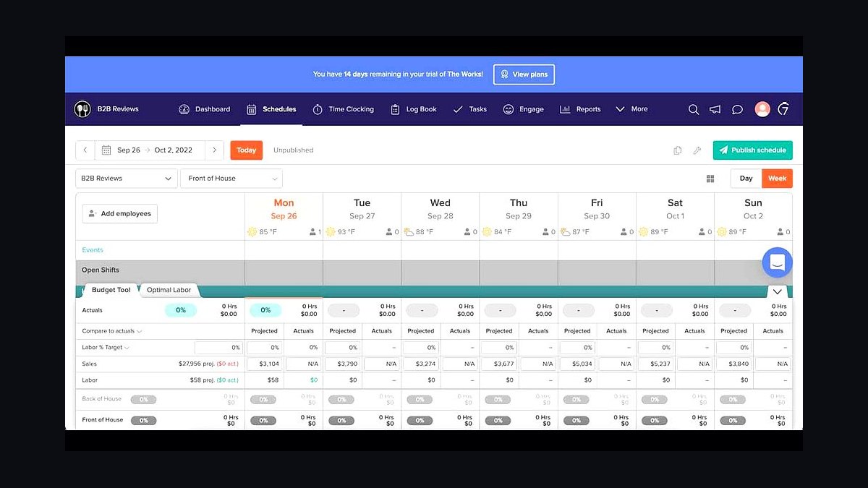Switch to Day view
Screen dimensions: 868x488
click(x=746, y=179)
